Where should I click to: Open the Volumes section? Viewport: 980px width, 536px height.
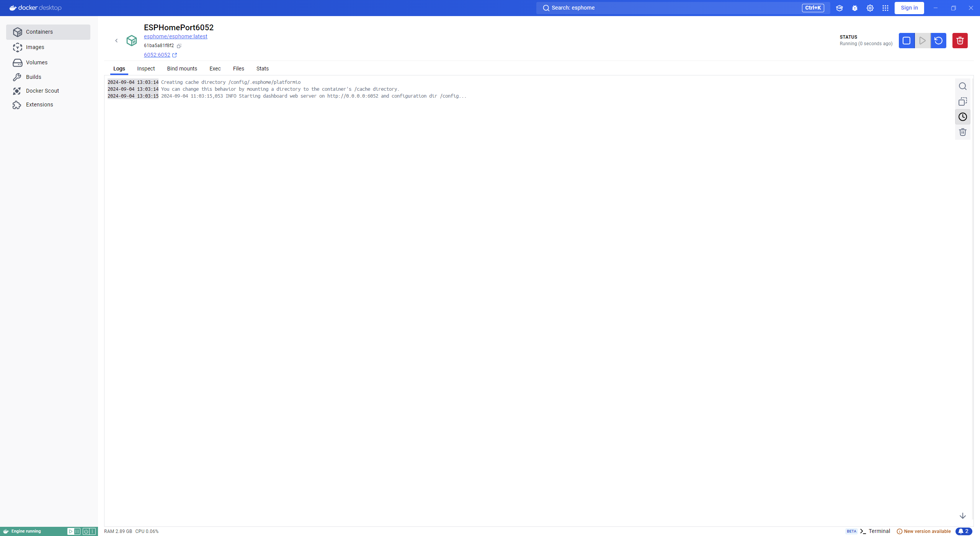pos(48,62)
